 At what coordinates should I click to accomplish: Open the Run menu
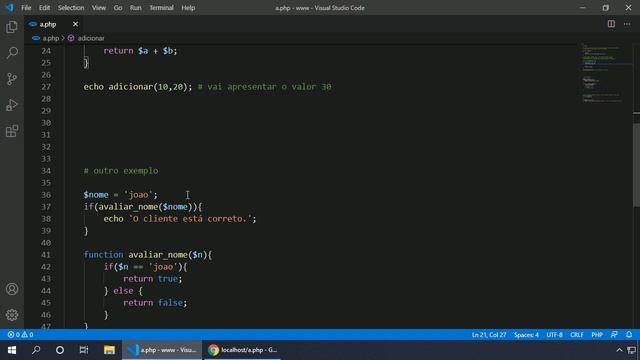click(136, 8)
